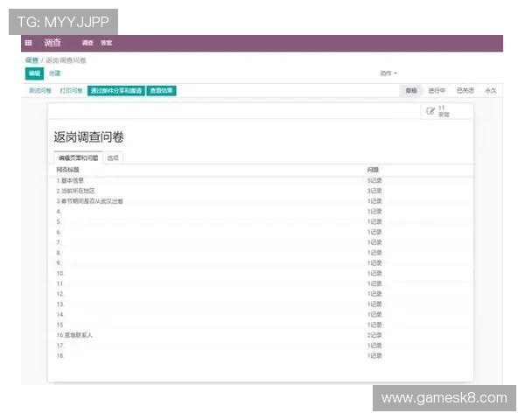The height and width of the screenshot is (420, 525).
Task: Open the page row numbered 6.
Action: pos(261,232)
